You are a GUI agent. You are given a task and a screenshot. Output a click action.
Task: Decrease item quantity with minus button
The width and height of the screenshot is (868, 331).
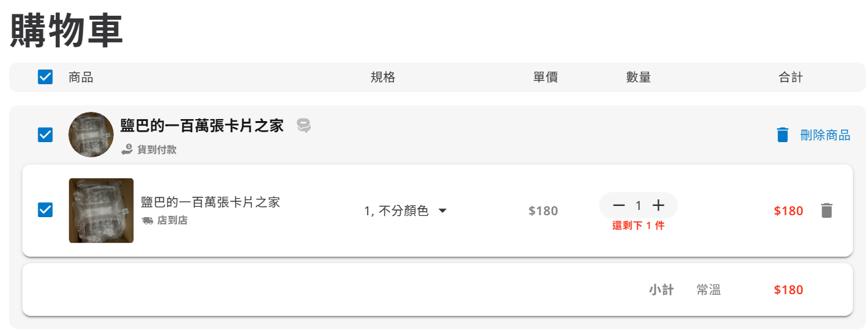(618, 205)
